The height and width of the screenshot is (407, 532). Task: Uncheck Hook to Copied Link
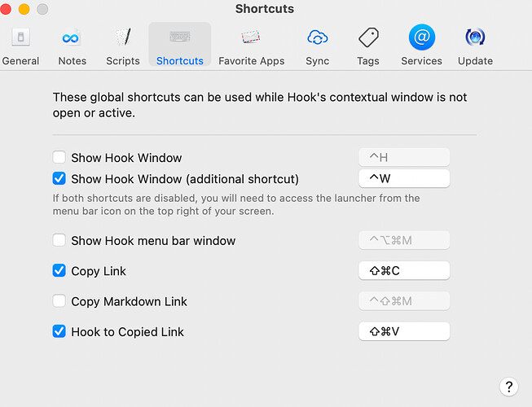tap(59, 331)
